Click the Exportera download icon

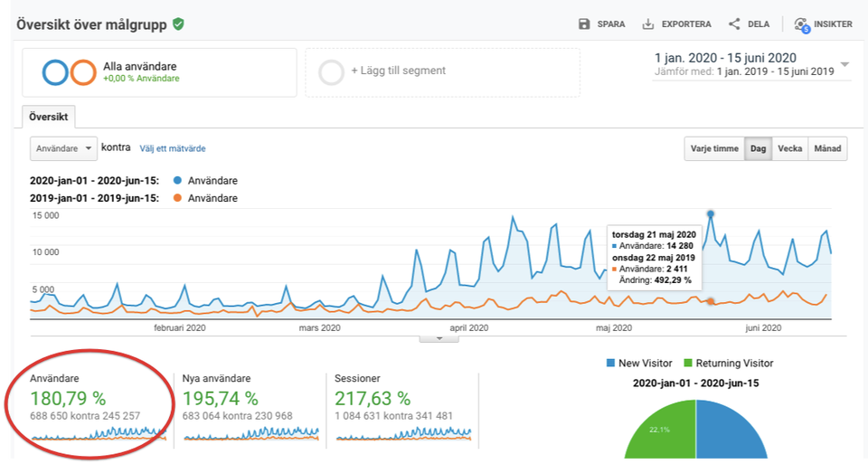click(x=647, y=24)
